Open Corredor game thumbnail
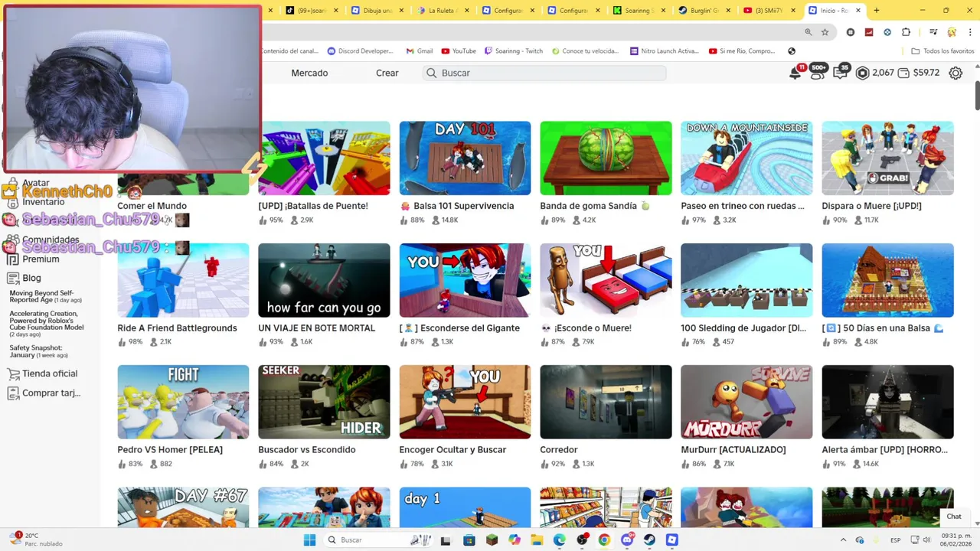The width and height of the screenshot is (980, 551). [x=606, y=402]
